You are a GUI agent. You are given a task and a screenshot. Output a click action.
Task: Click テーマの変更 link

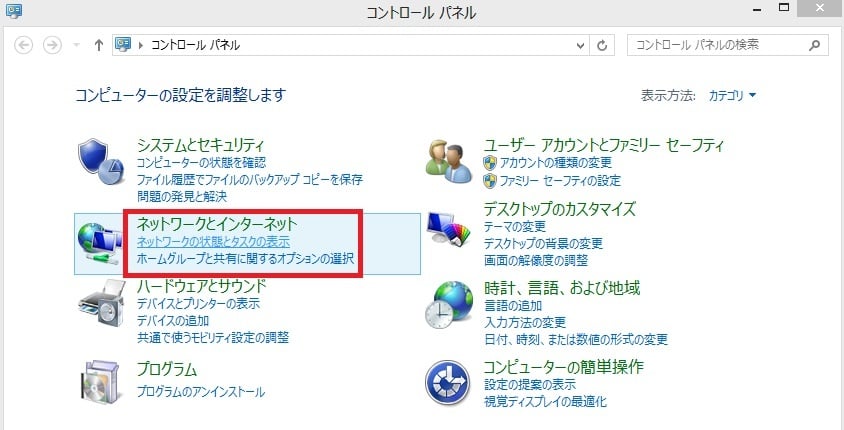(x=515, y=227)
